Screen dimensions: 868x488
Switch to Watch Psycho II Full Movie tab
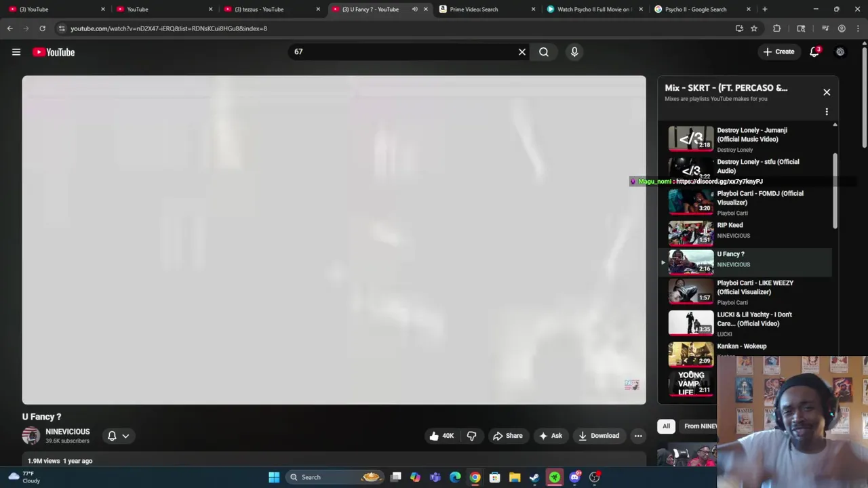595,9
